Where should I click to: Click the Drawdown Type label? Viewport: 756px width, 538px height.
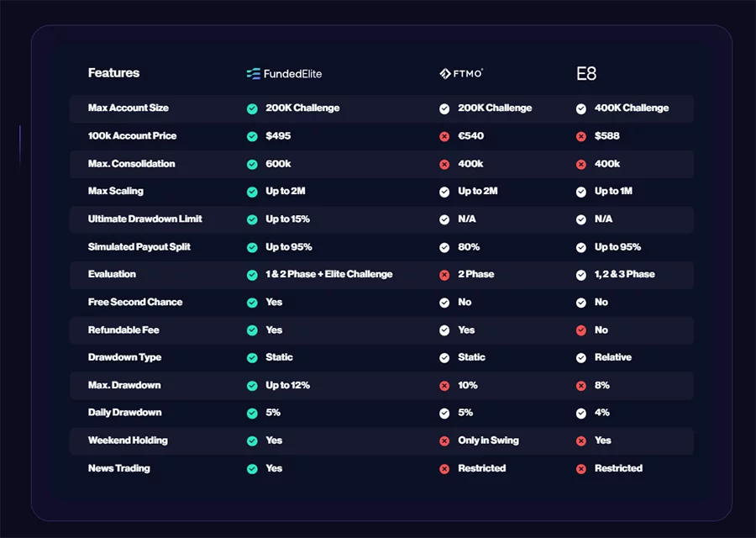coord(125,357)
